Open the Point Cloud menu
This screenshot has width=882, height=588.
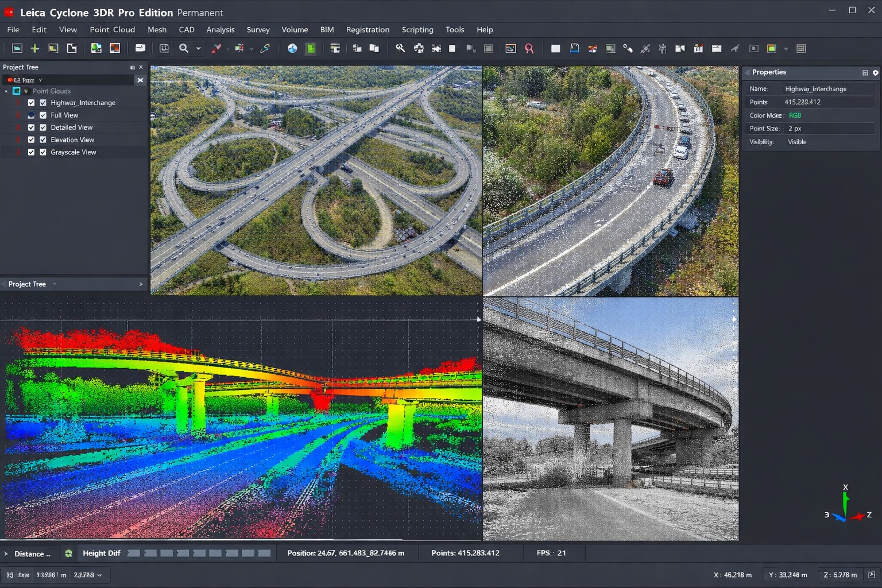113,29
